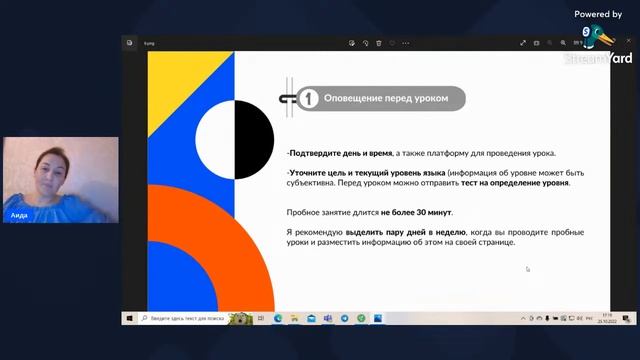Click Аида's webcam video tile
The height and width of the screenshot is (360, 640).
click(x=61, y=180)
